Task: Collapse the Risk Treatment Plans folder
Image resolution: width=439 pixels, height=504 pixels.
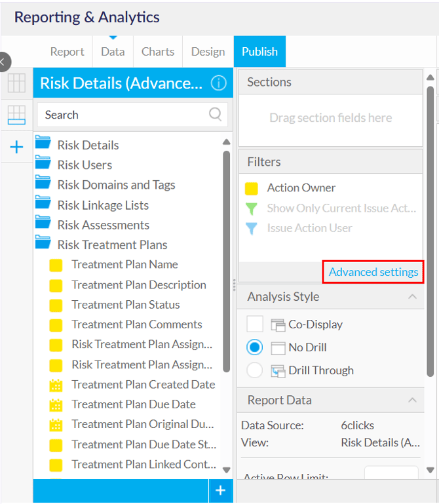Action: pos(43,244)
